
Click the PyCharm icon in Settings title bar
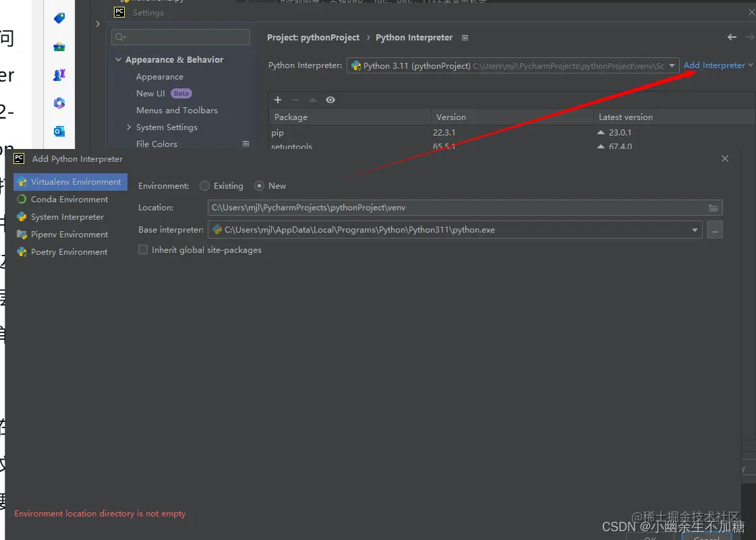coord(119,12)
